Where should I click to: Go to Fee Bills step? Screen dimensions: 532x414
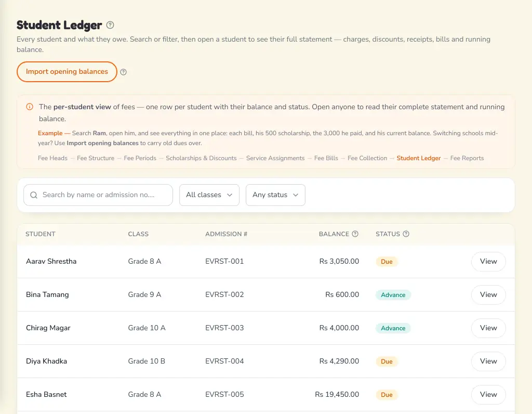326,158
